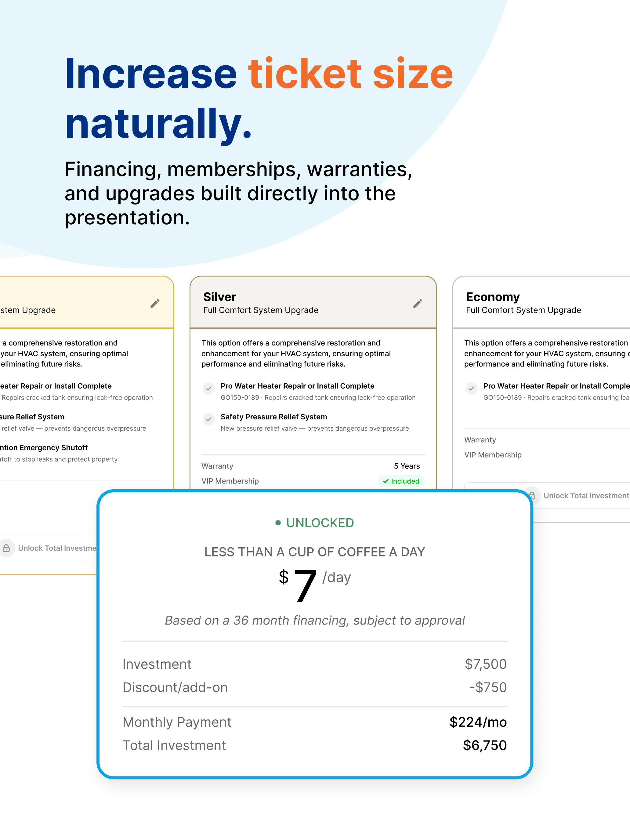Click 'LESS THAN A CUP OF COFFEE A DAY'

coord(315,552)
